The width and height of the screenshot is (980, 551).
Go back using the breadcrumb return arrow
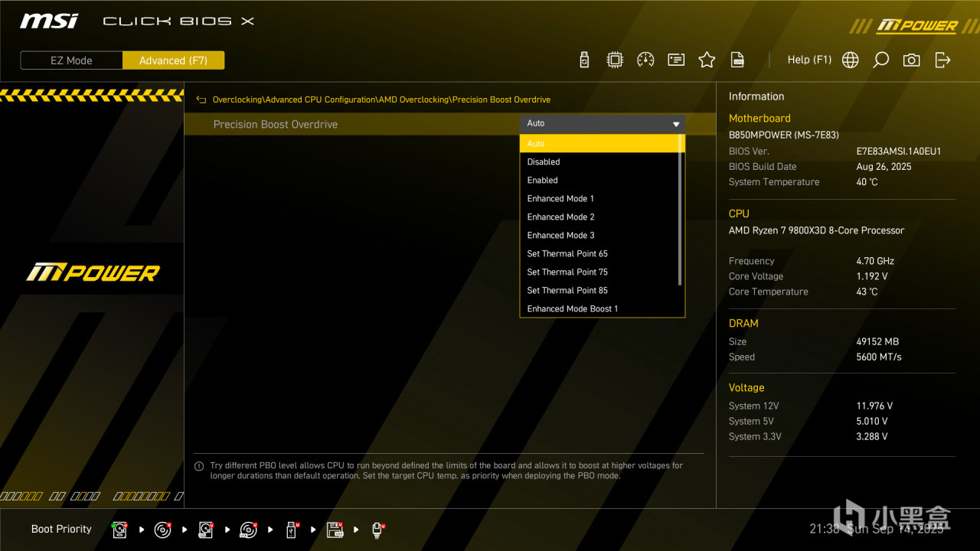(201, 99)
